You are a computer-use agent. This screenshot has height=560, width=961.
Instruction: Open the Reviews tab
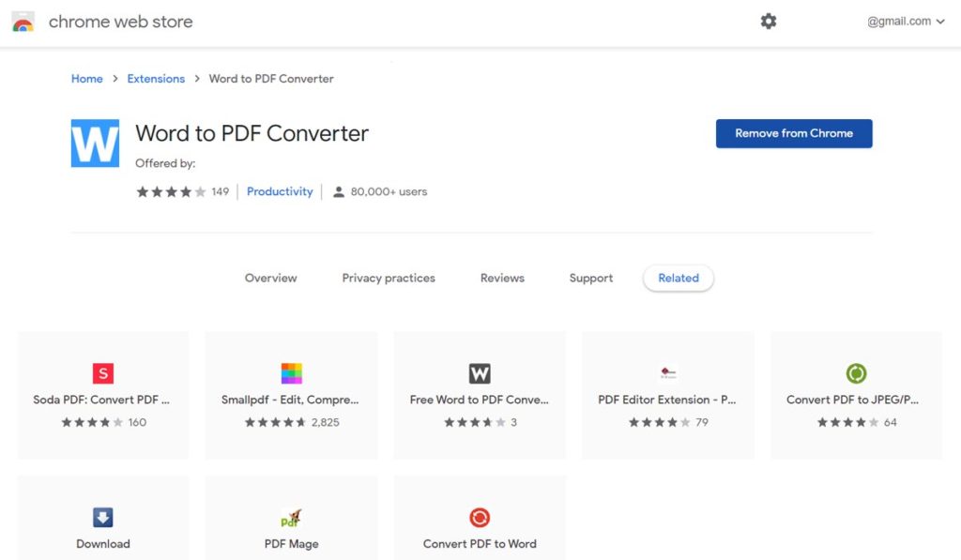tap(502, 279)
